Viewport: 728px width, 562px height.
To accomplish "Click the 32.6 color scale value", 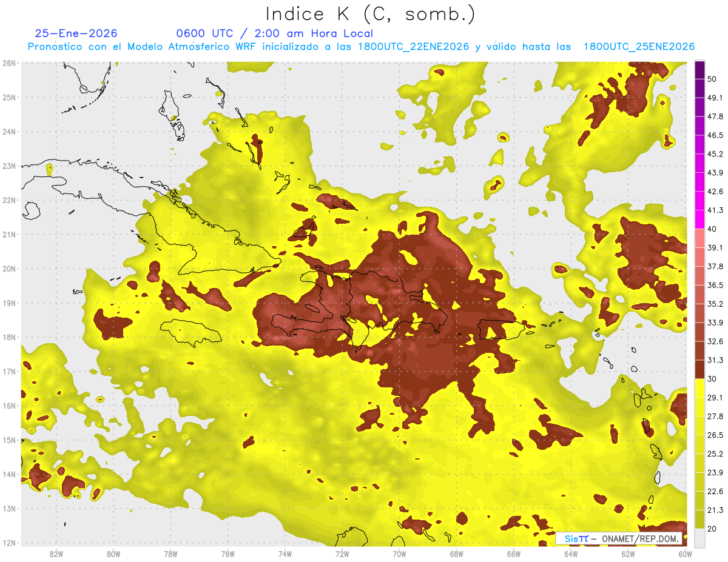I will pos(715,341).
